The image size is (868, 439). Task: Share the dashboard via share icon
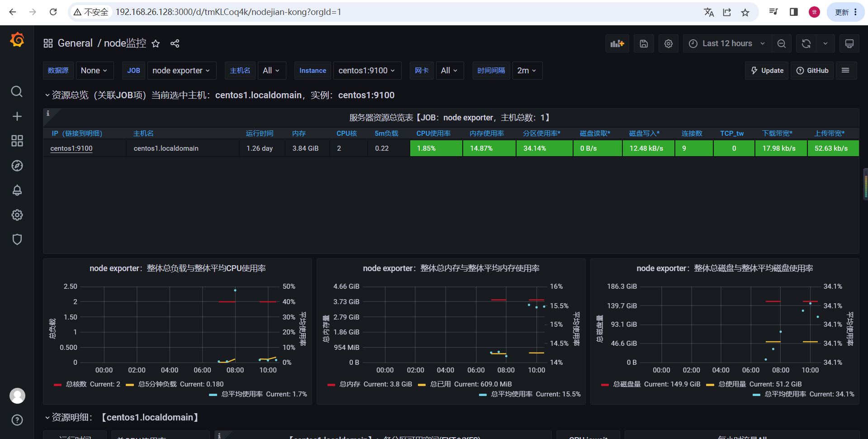[x=175, y=43]
